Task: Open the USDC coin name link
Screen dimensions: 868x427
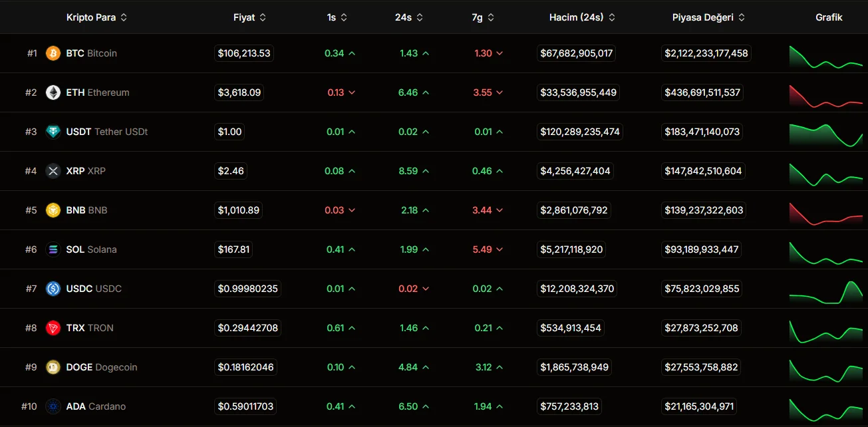Action: [x=94, y=289]
